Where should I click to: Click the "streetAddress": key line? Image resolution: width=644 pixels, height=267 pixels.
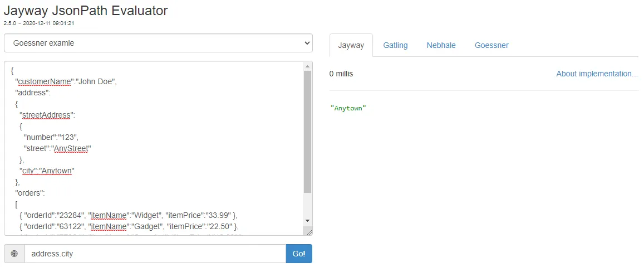(x=47, y=115)
